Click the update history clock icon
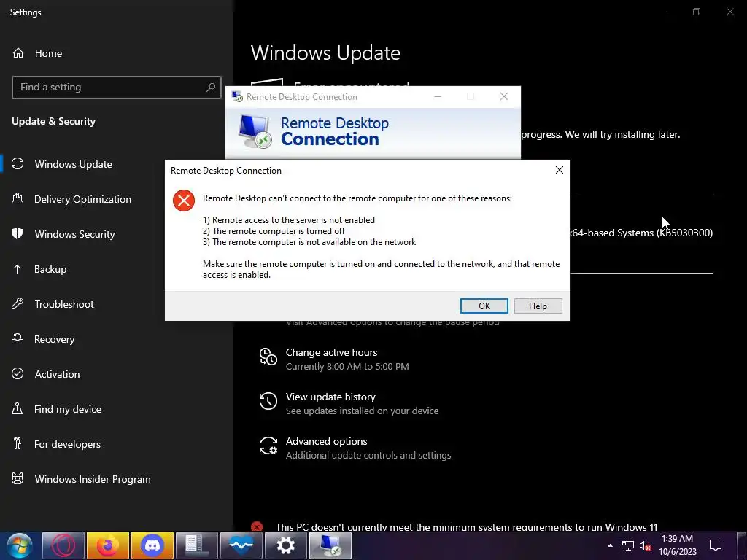This screenshot has width=747, height=560. tap(268, 401)
